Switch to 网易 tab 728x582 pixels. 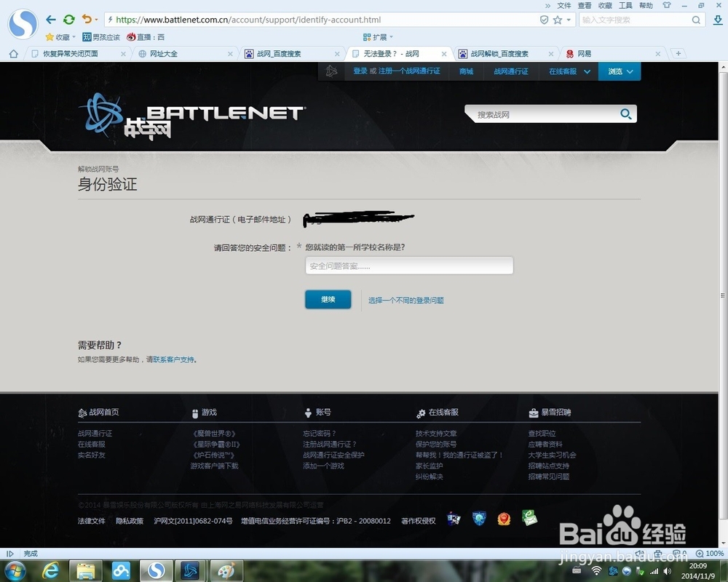pos(612,54)
